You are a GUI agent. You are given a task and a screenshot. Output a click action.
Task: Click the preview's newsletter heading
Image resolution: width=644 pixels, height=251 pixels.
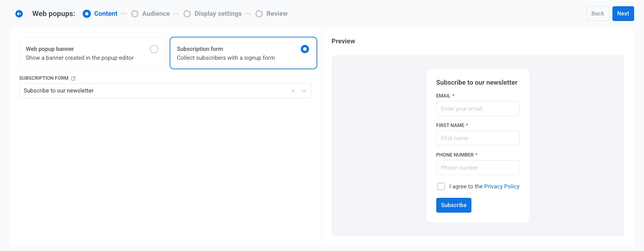tap(477, 83)
